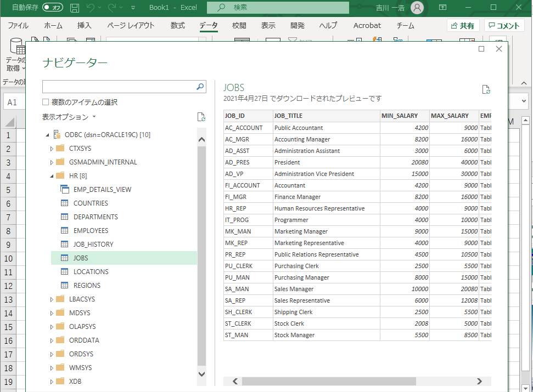The width and height of the screenshot is (533, 392).
Task: Open the ribbon display options icon
Action: tap(443, 8)
